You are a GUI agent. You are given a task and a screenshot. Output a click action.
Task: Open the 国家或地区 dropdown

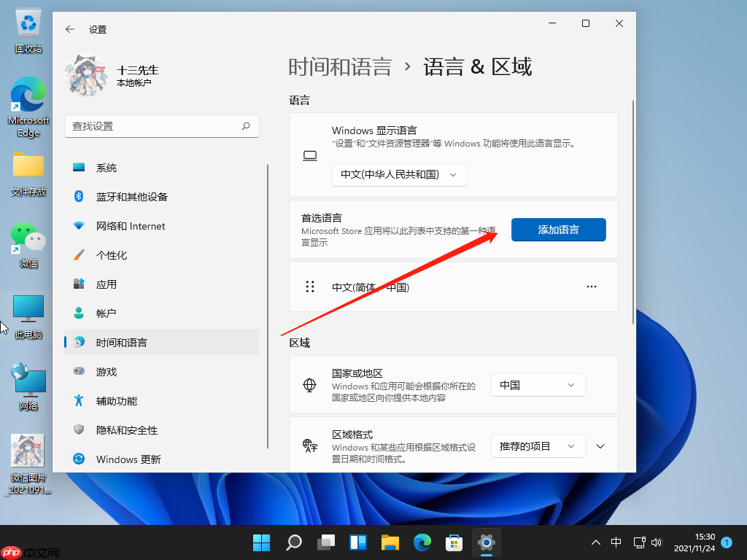point(538,384)
